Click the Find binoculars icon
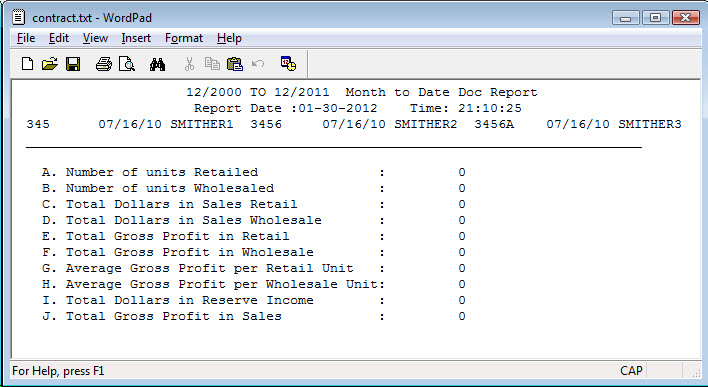Image resolution: width=708 pixels, height=387 pixels. 157,64
